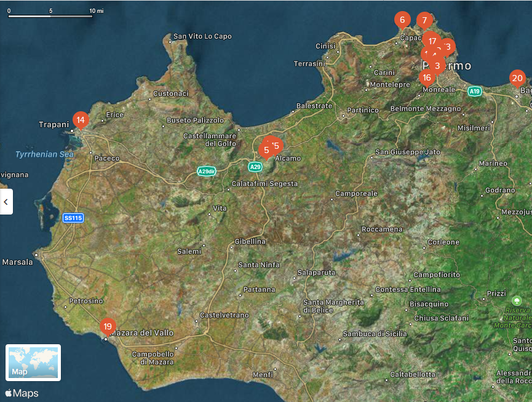Open the Apple Maps logo link
Viewport: 532px width, 402px height.
pyautogui.click(x=22, y=393)
